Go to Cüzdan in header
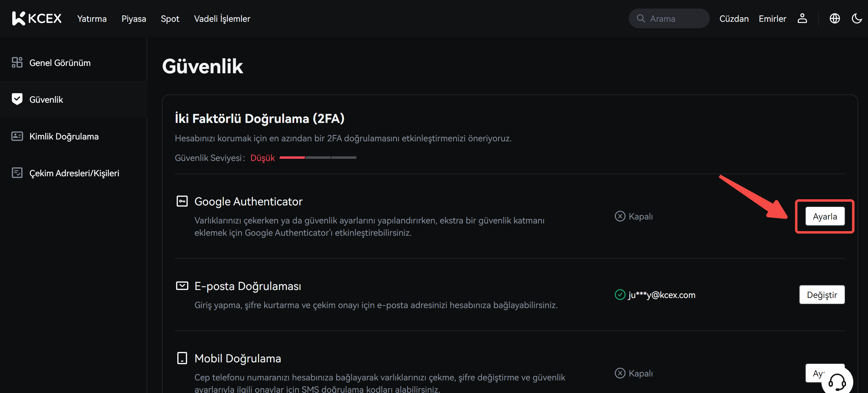 (734, 18)
